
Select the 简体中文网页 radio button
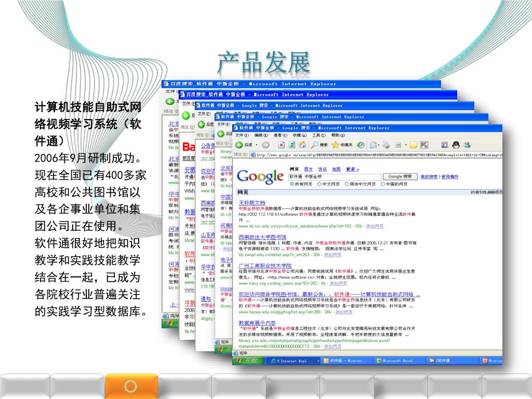[x=347, y=184]
